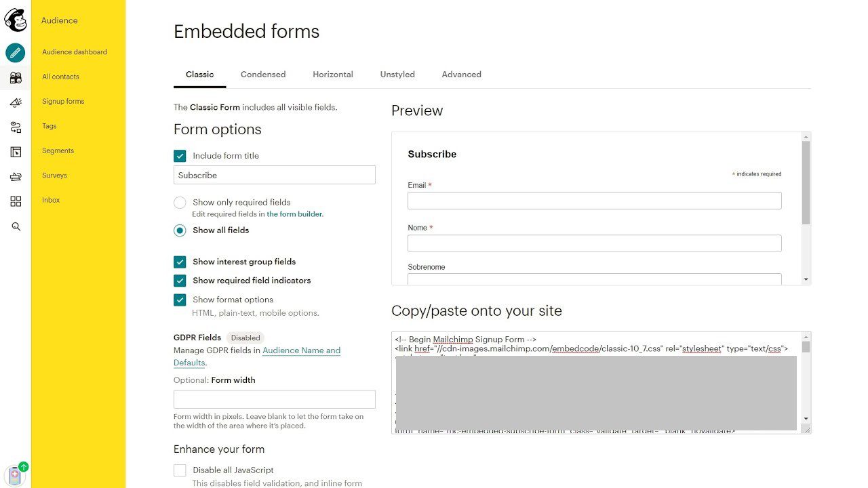
Task: Click inside the Form width input
Action: 274,399
